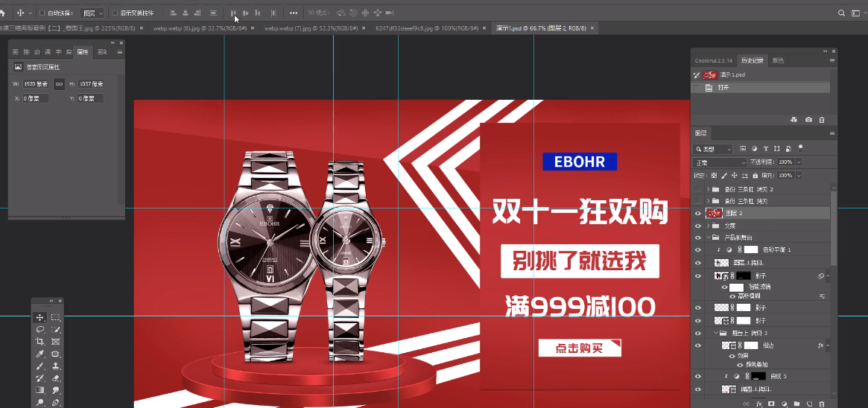Select the Clone Stamp tool

point(55,366)
